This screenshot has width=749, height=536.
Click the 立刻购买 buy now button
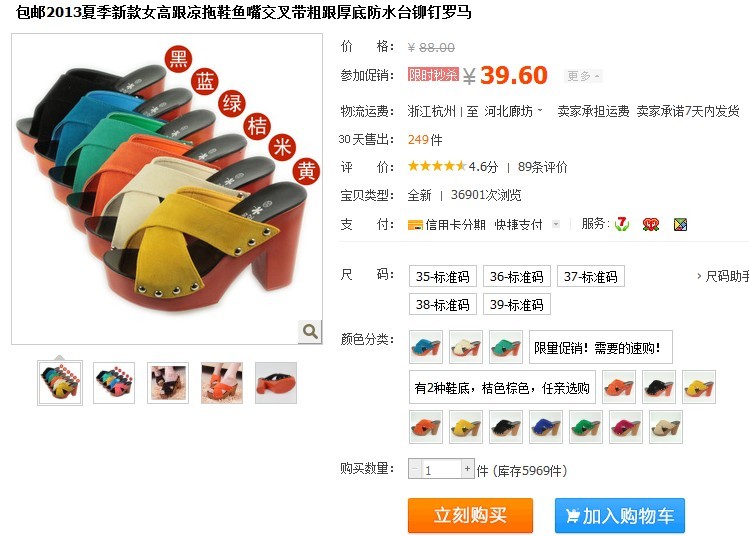pos(470,515)
